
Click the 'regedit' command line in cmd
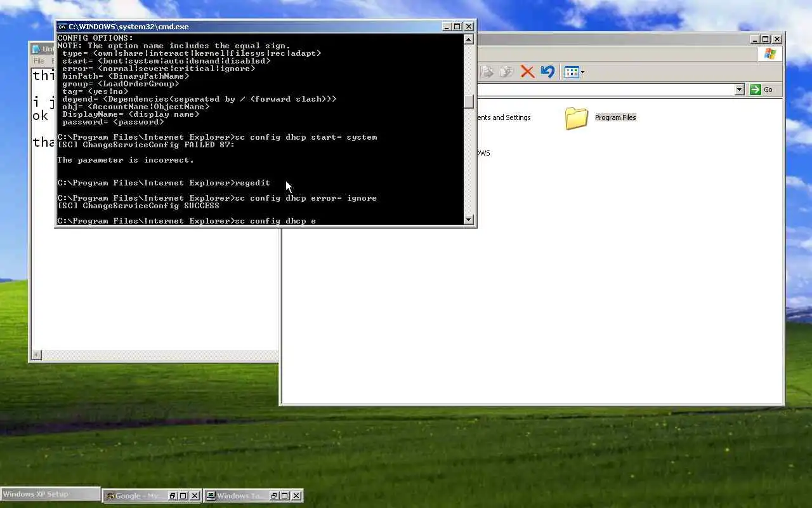[164, 183]
